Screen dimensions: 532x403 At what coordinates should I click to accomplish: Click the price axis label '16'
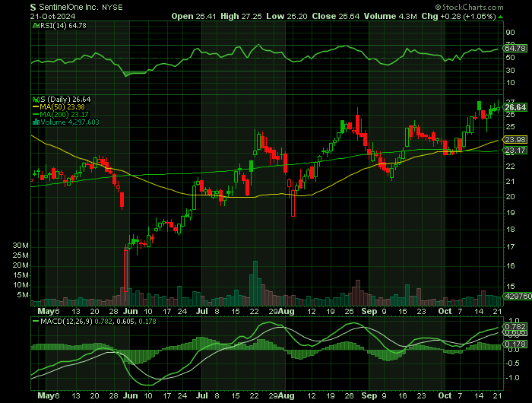[x=510, y=266]
